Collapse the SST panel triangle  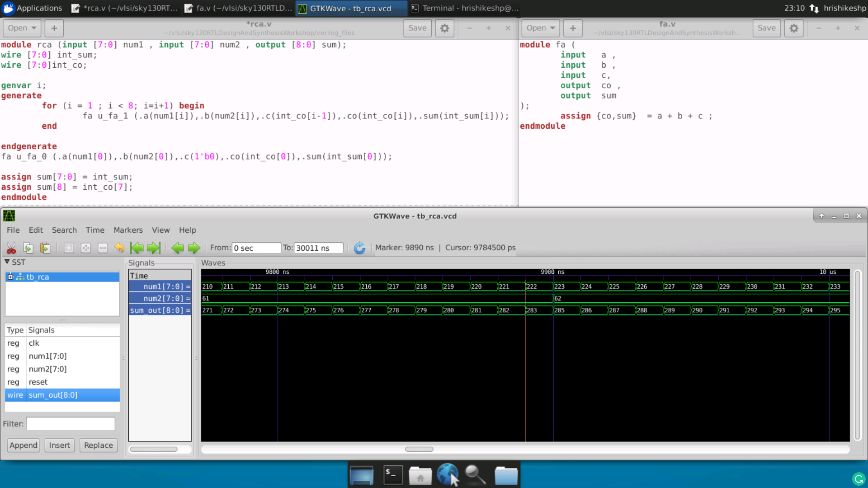pyautogui.click(x=7, y=262)
